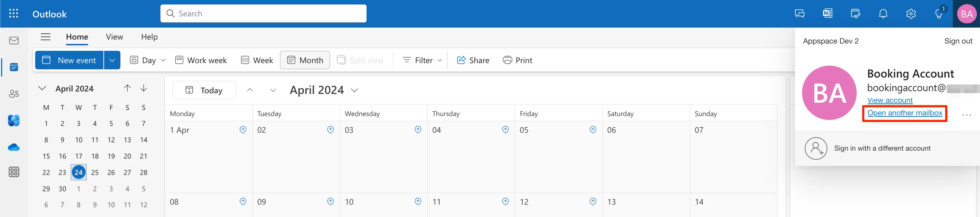This screenshot has width=980, height=217.
Task: Add event on 03 Wednesday plus icon
Action: (418, 130)
